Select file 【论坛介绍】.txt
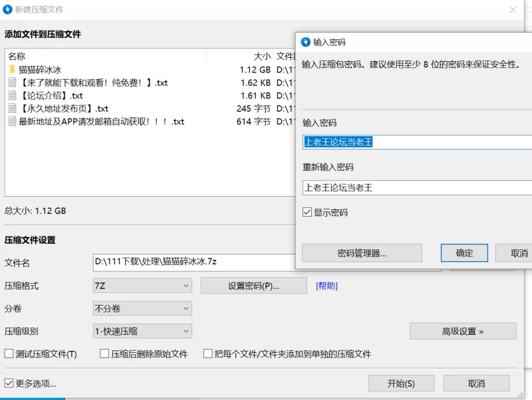This screenshot has height=400, width=532. [x=150, y=95]
